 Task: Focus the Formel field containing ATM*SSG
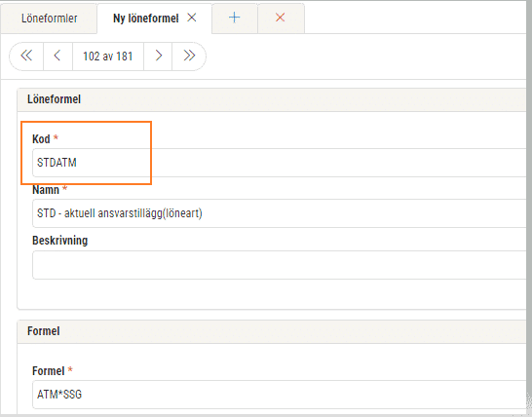(x=279, y=395)
